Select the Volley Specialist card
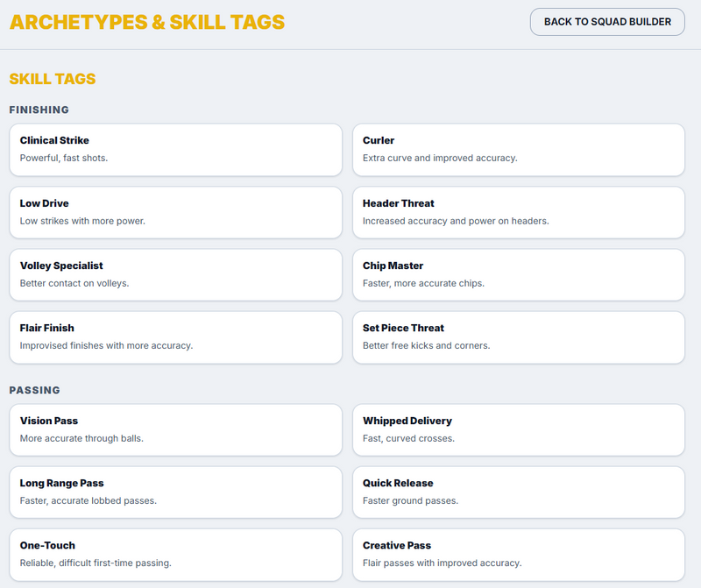Viewport: 701px width, 588px height. pos(176,274)
